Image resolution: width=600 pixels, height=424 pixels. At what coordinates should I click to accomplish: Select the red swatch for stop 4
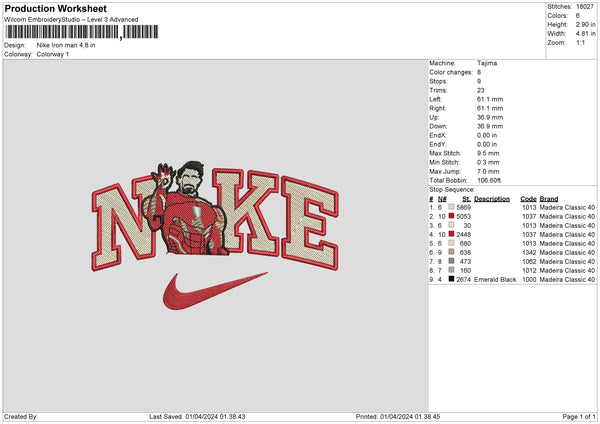(x=452, y=234)
